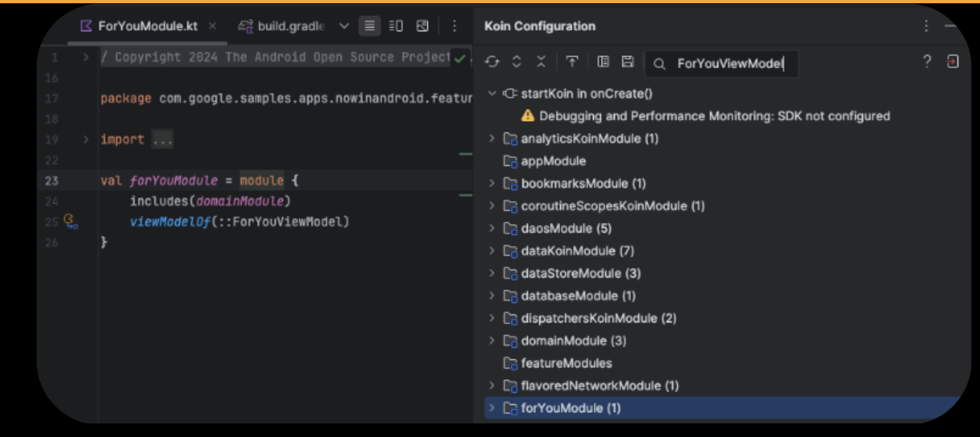Collapse the startKoin in onCreate() node
980x437 pixels.
coord(492,94)
